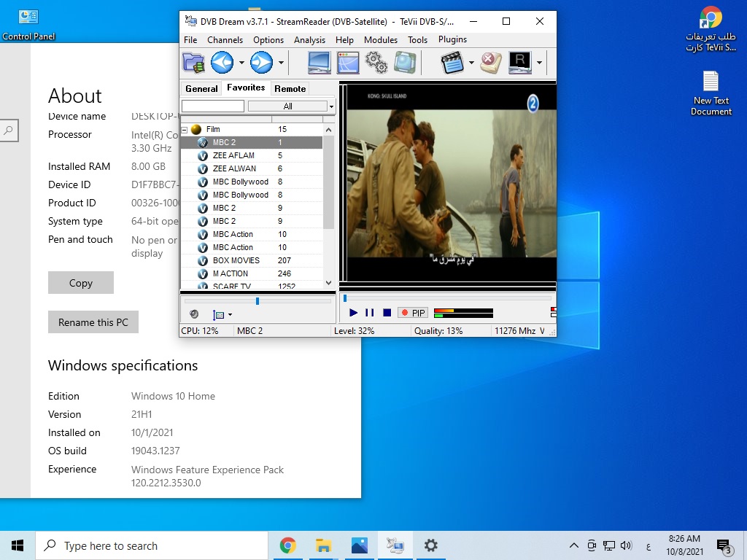This screenshot has height=560, width=747.
Task: Switch to the Remote tab
Action: (290, 88)
